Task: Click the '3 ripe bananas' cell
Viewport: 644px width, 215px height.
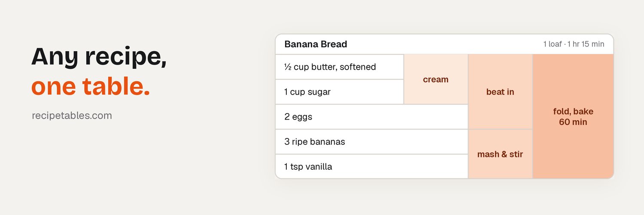Action: (372, 142)
